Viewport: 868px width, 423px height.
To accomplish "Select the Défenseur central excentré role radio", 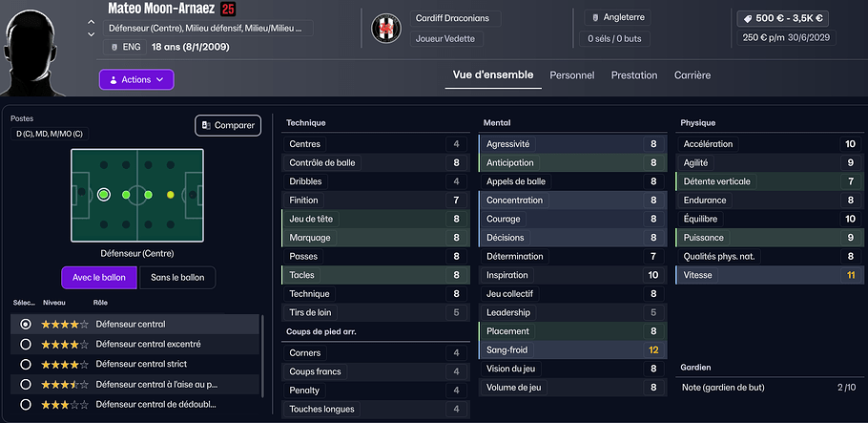I will [x=26, y=344].
